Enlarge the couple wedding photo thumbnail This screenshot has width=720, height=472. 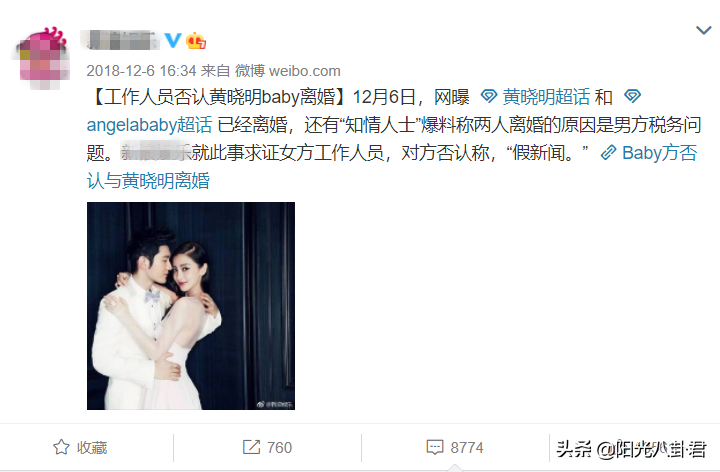tap(191, 306)
